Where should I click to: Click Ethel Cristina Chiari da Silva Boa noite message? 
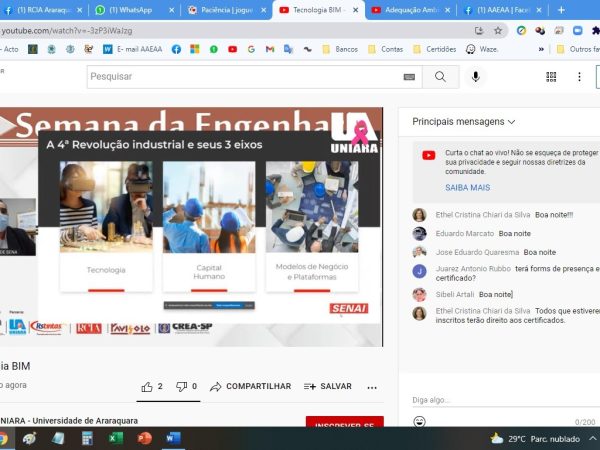click(x=504, y=215)
